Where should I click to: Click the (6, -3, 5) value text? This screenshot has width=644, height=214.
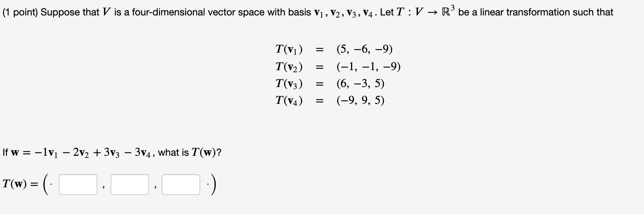[x=360, y=84]
